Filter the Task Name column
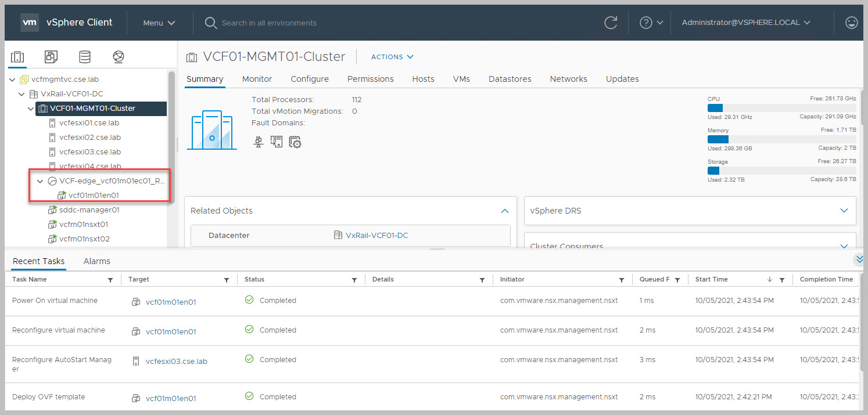This screenshot has width=868, height=415. [110, 280]
